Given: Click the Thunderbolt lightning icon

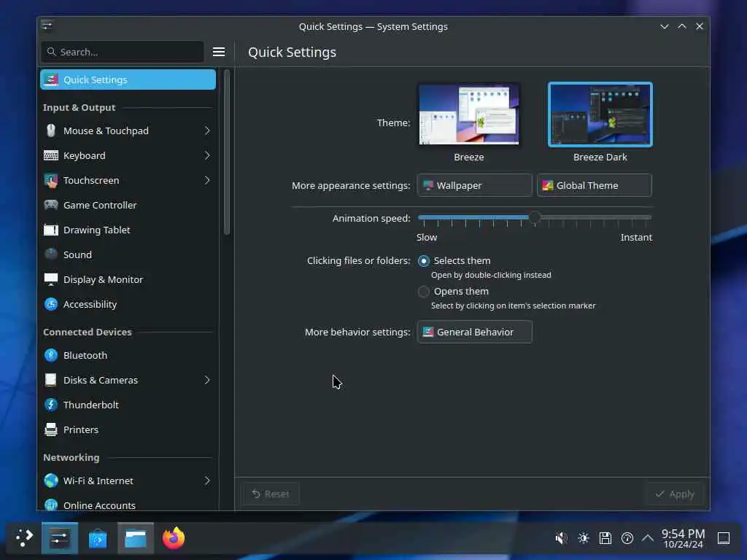Looking at the screenshot, I should pos(51,405).
